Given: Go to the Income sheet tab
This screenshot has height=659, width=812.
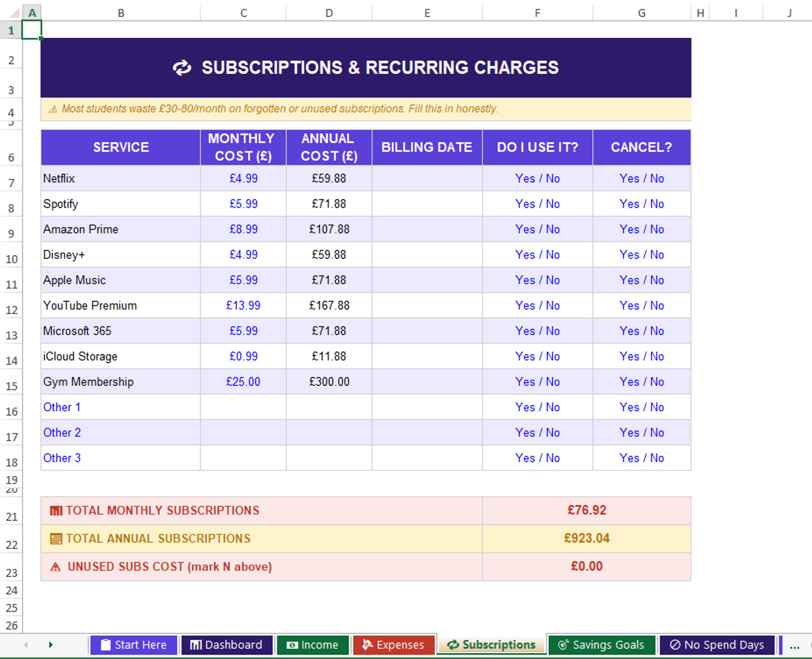Looking at the screenshot, I should 312,645.
